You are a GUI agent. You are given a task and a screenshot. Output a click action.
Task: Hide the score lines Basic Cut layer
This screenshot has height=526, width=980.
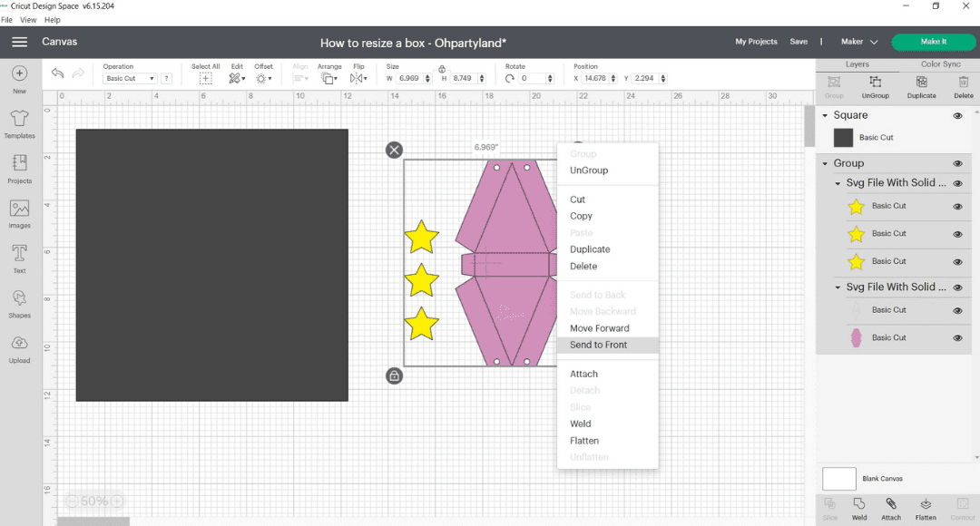click(957, 310)
